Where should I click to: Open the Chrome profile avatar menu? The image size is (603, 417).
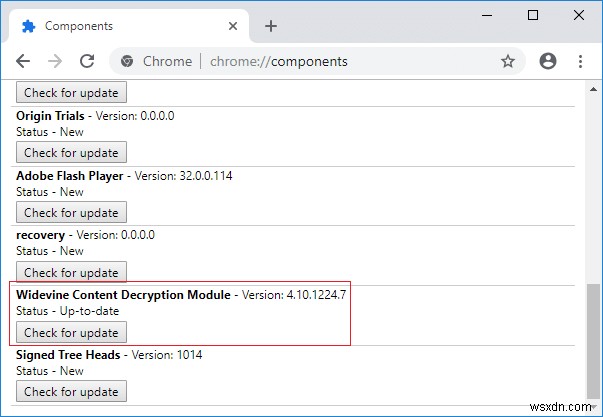[x=548, y=61]
